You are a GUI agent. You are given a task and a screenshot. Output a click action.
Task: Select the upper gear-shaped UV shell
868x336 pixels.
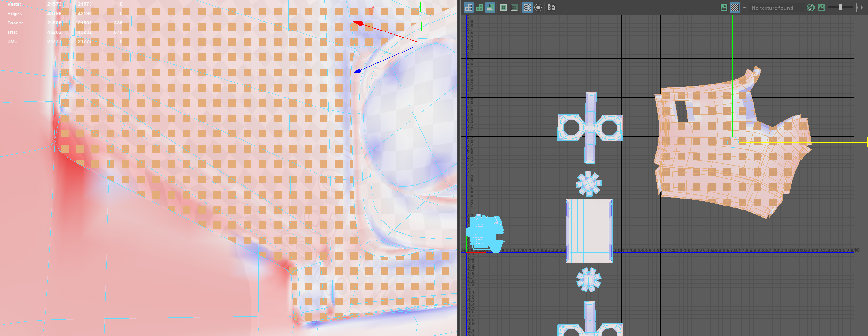coord(588,183)
